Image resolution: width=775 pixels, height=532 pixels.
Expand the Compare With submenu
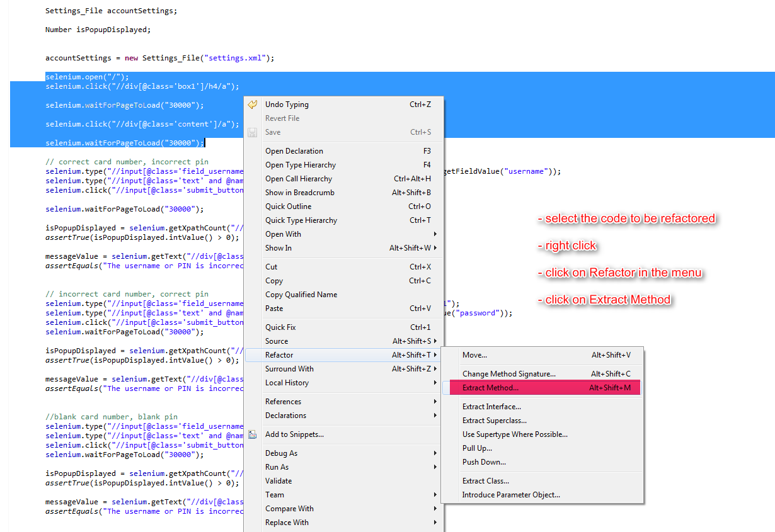coord(344,509)
